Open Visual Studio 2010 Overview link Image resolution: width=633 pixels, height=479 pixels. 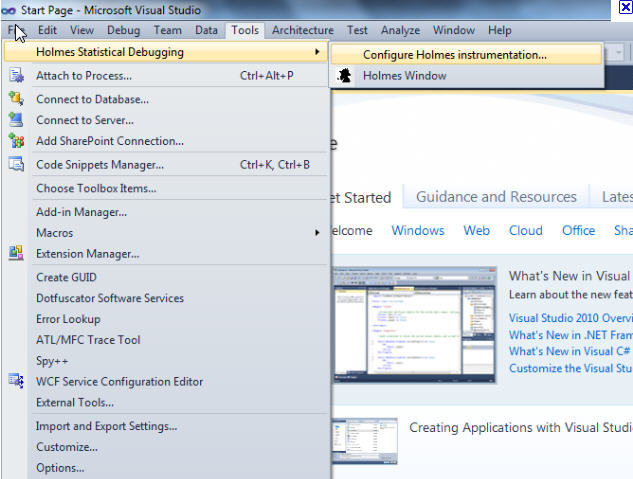click(x=570, y=318)
